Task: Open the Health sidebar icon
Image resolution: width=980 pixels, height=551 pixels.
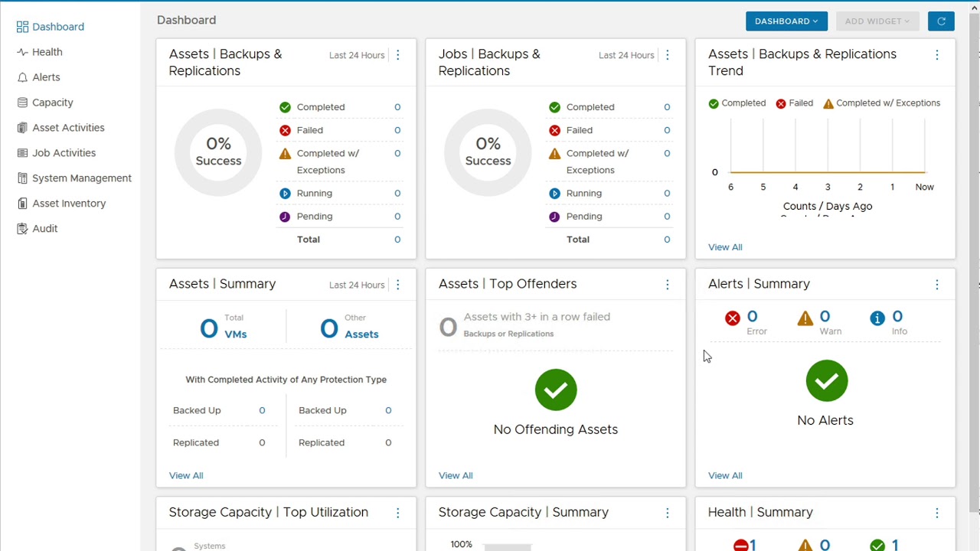Action: tap(22, 52)
